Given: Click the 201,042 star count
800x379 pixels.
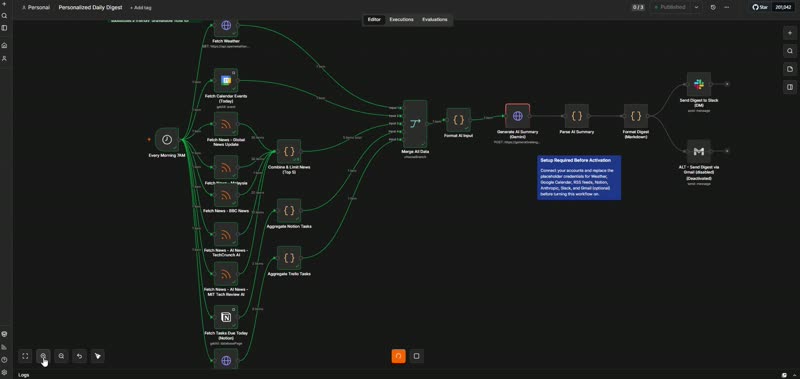Looking at the screenshot, I should point(784,8).
